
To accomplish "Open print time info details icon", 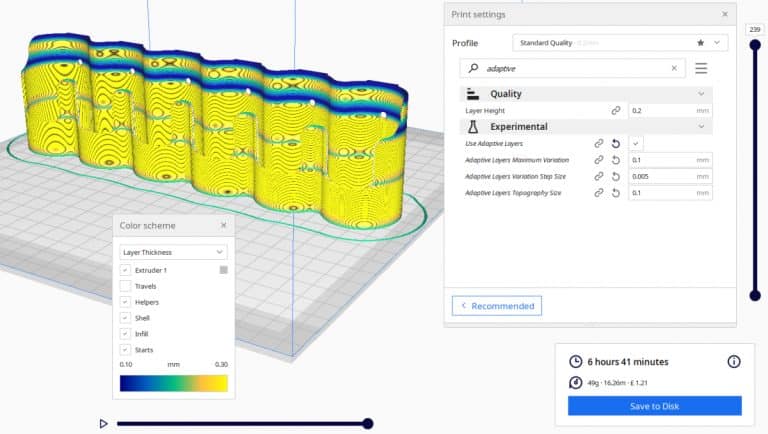I will pos(734,362).
